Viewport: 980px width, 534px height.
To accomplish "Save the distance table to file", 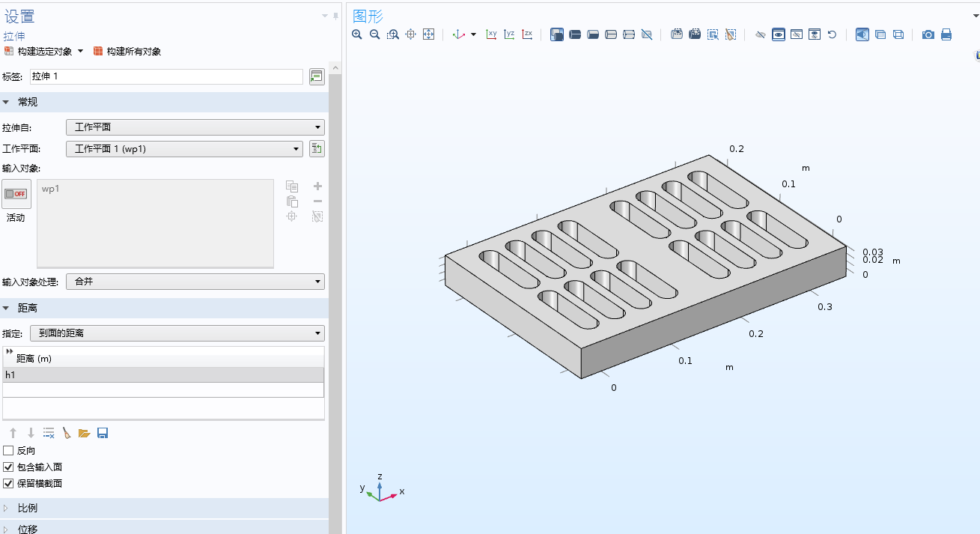I will point(103,433).
